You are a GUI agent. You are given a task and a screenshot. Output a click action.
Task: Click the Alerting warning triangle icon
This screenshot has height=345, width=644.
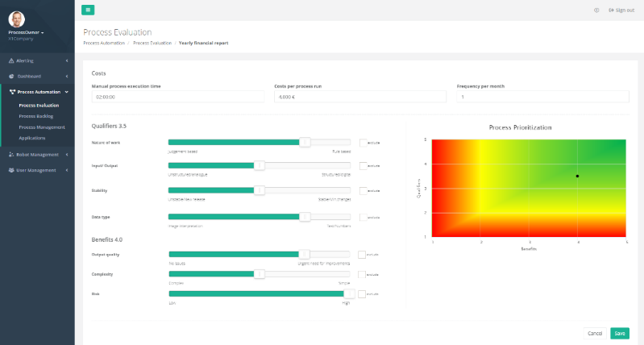pyautogui.click(x=11, y=60)
